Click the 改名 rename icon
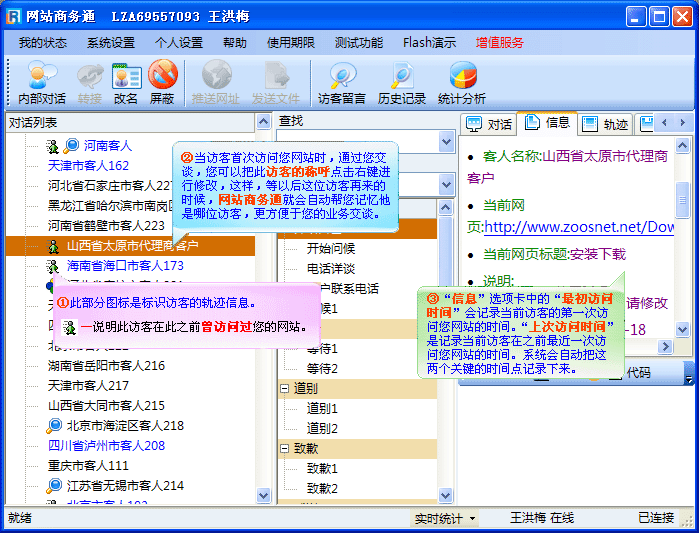 pos(126,82)
